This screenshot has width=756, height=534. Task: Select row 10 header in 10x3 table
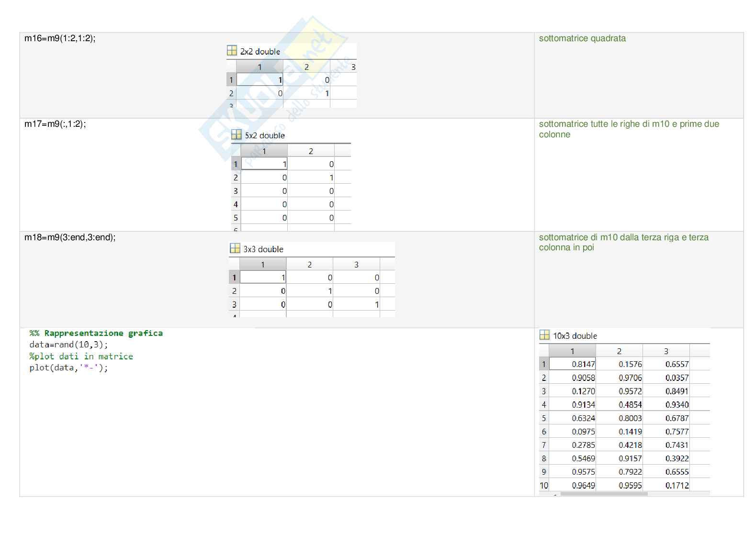[x=544, y=485]
